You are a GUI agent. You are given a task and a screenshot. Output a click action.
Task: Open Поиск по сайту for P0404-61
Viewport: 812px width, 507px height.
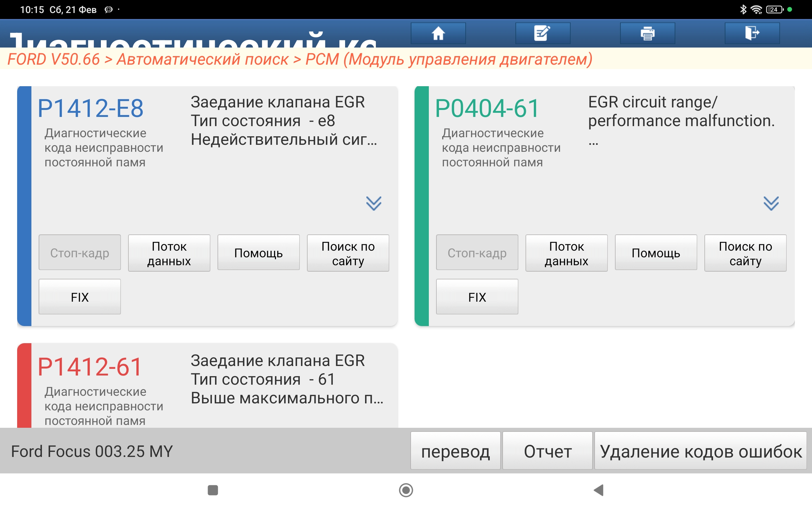(x=745, y=253)
